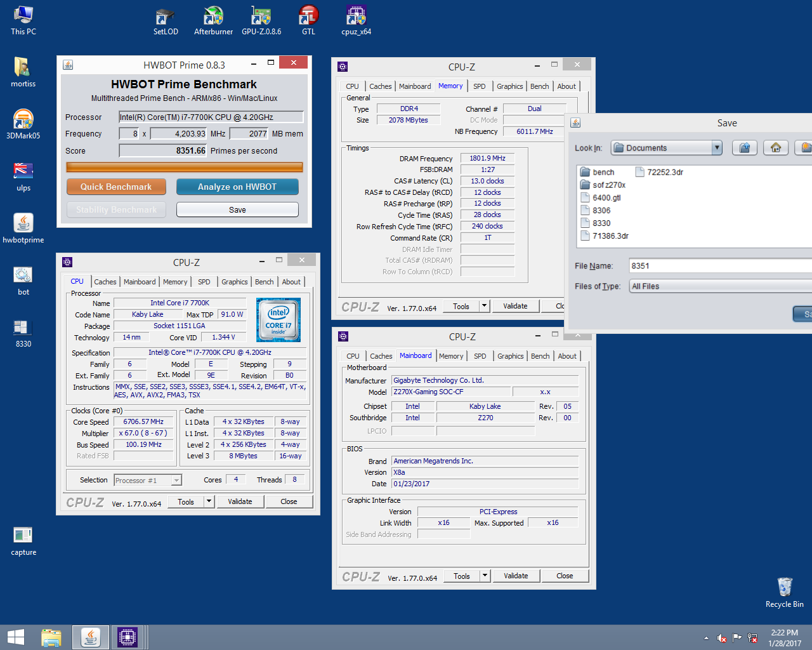Select the Bench tab in Mainboard CPU-Z window
Image resolution: width=812 pixels, height=650 pixels.
coord(540,356)
